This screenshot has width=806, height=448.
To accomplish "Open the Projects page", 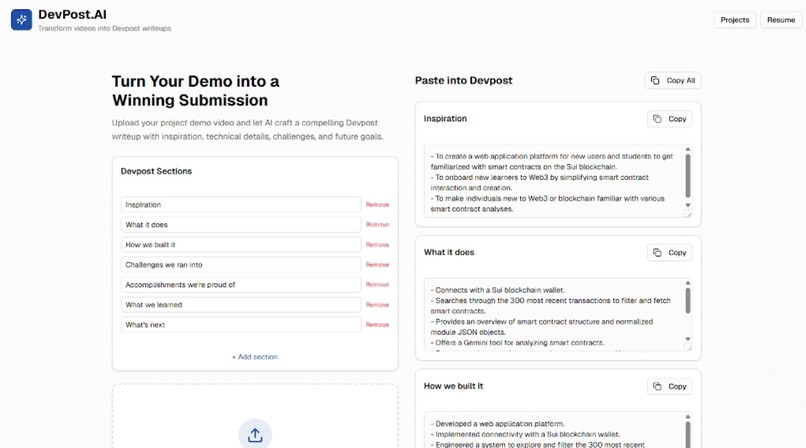I will point(735,20).
